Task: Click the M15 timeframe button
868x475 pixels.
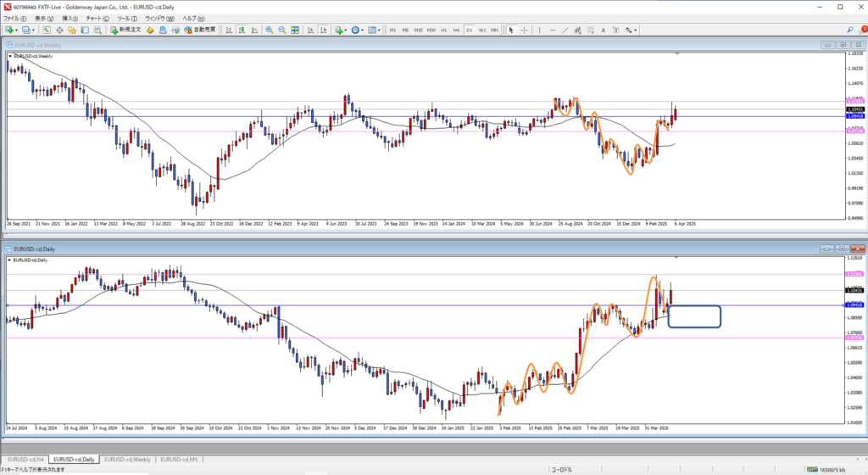Action: (x=418, y=30)
